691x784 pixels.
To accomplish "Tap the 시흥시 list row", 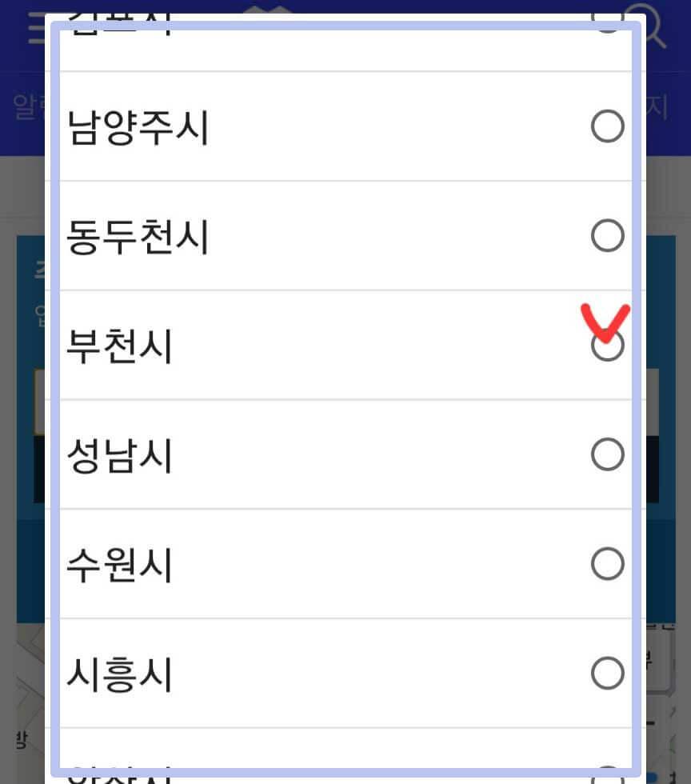I will [344, 674].
